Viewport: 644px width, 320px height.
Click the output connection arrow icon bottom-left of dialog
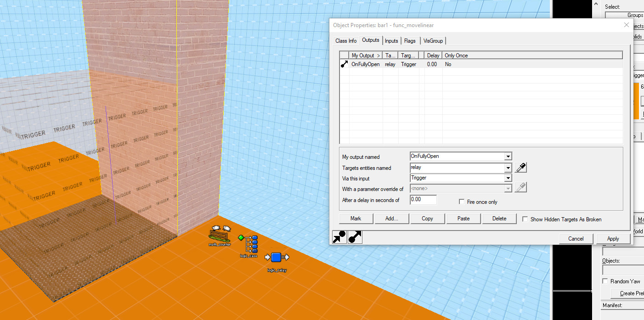[354, 237]
